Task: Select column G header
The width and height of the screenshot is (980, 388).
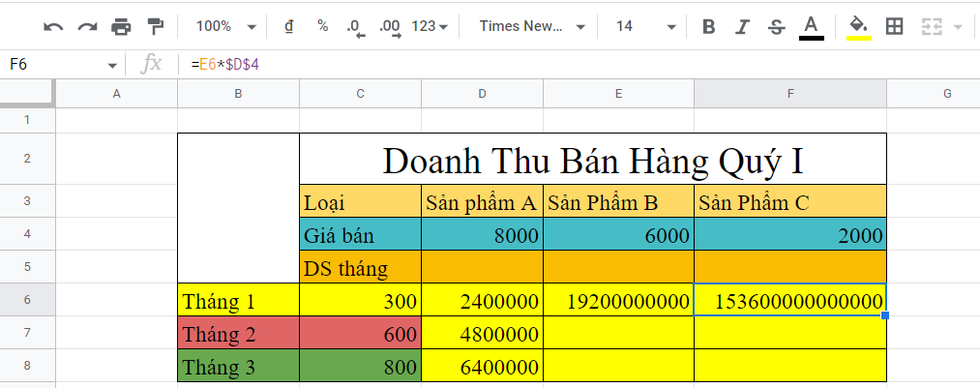Action: coord(934,94)
